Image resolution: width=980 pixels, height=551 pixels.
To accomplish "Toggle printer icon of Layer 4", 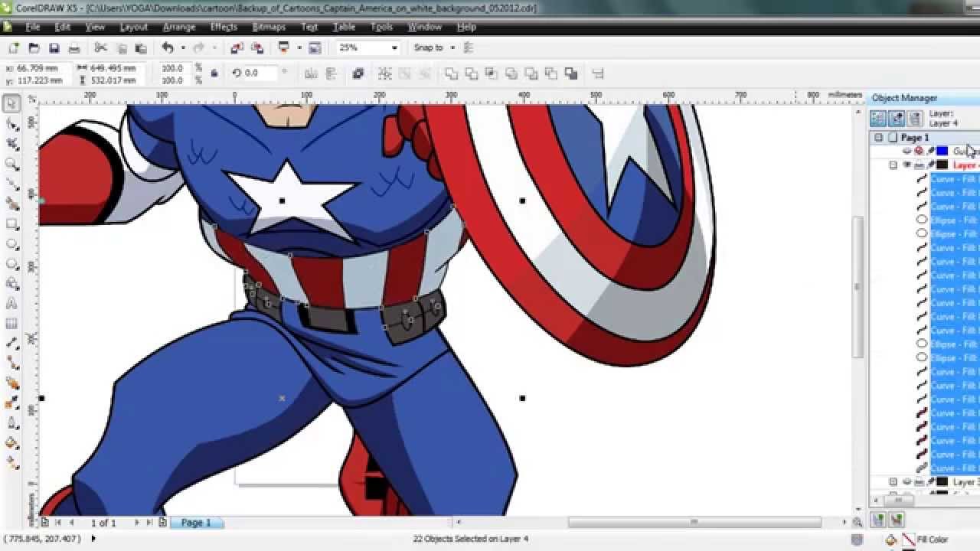I will 919,165.
